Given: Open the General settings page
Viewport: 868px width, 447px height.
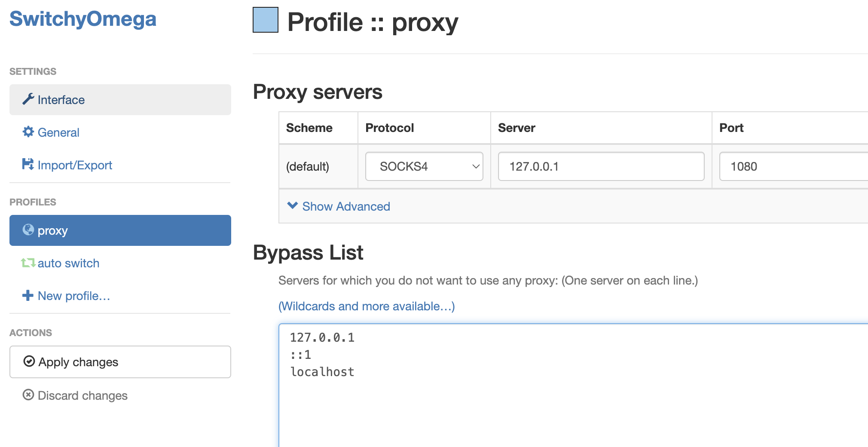Looking at the screenshot, I should coord(120,132).
